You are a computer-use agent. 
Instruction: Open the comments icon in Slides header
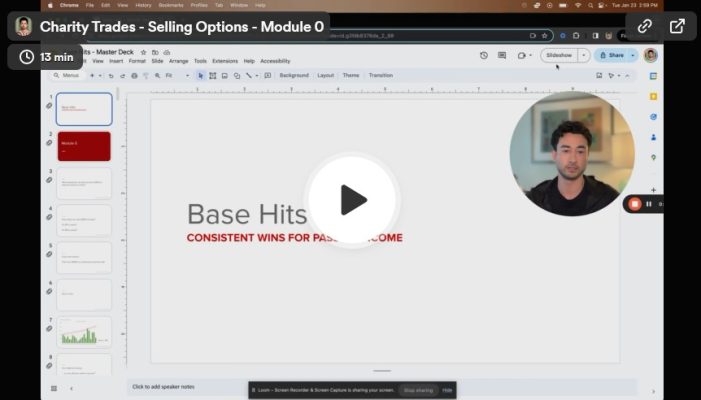click(x=502, y=55)
